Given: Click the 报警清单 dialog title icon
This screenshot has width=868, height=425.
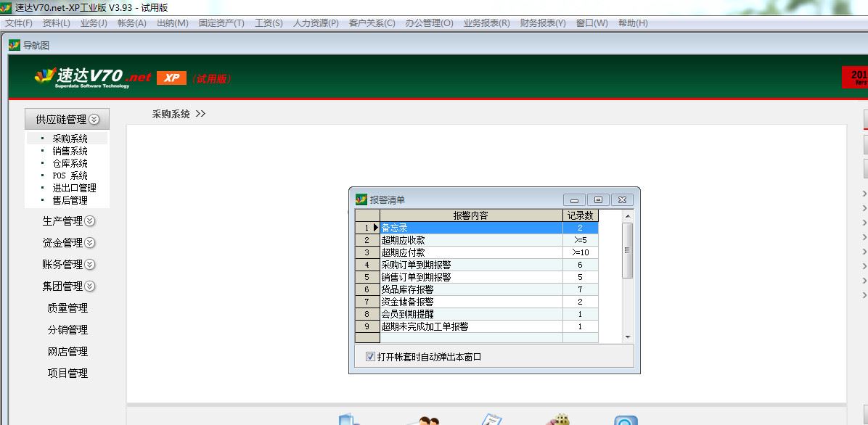Looking at the screenshot, I should [x=361, y=199].
